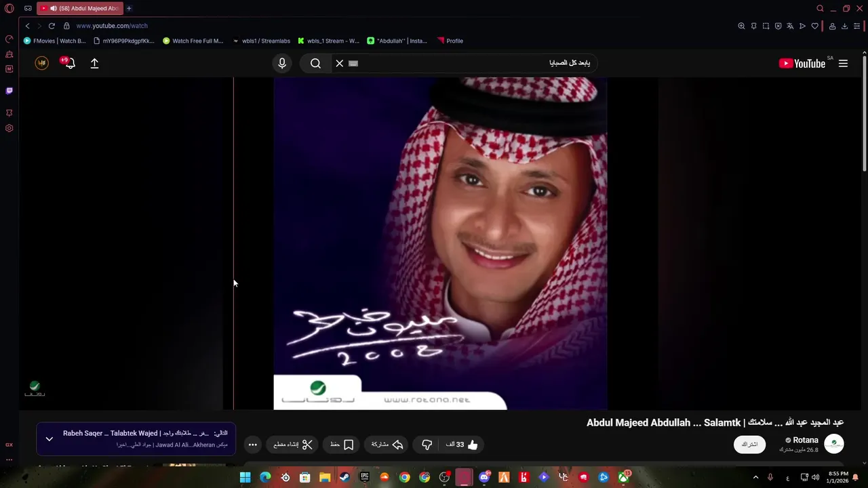View site security lock info

pos(66,26)
